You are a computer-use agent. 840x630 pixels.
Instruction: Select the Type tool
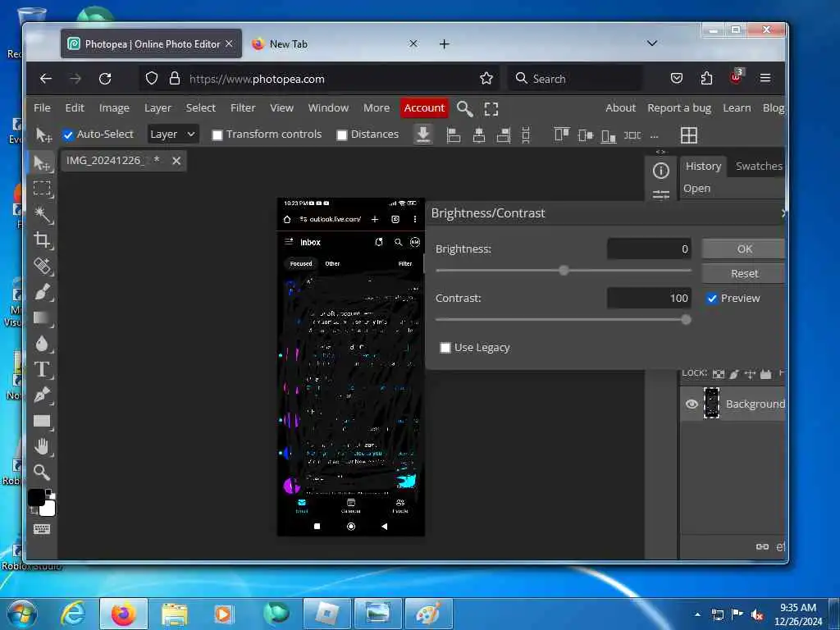(x=42, y=369)
